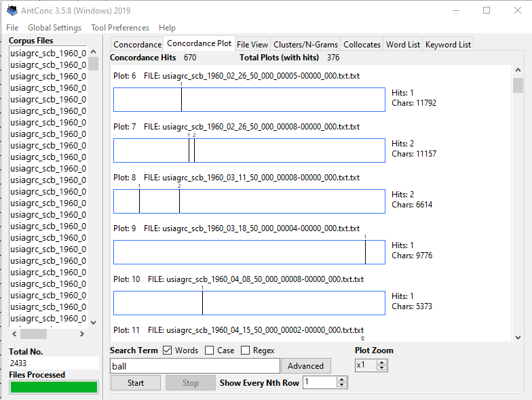Image resolution: width=532 pixels, height=400 pixels.
Task: Click the hit marker line in Plot 9
Action: [x=365, y=252]
